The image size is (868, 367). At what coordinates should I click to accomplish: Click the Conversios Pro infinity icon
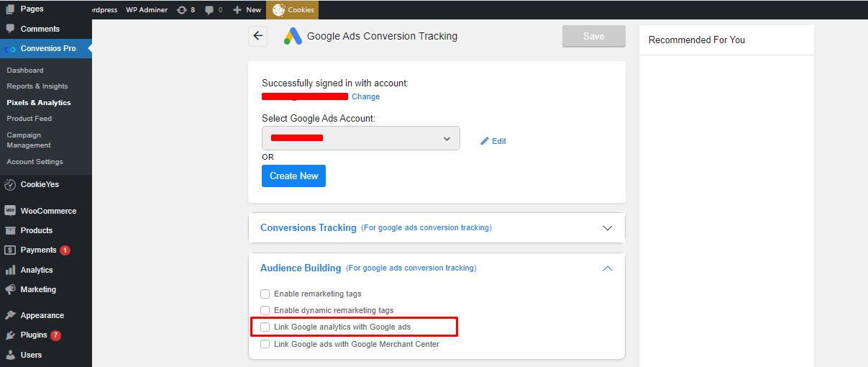[10, 49]
